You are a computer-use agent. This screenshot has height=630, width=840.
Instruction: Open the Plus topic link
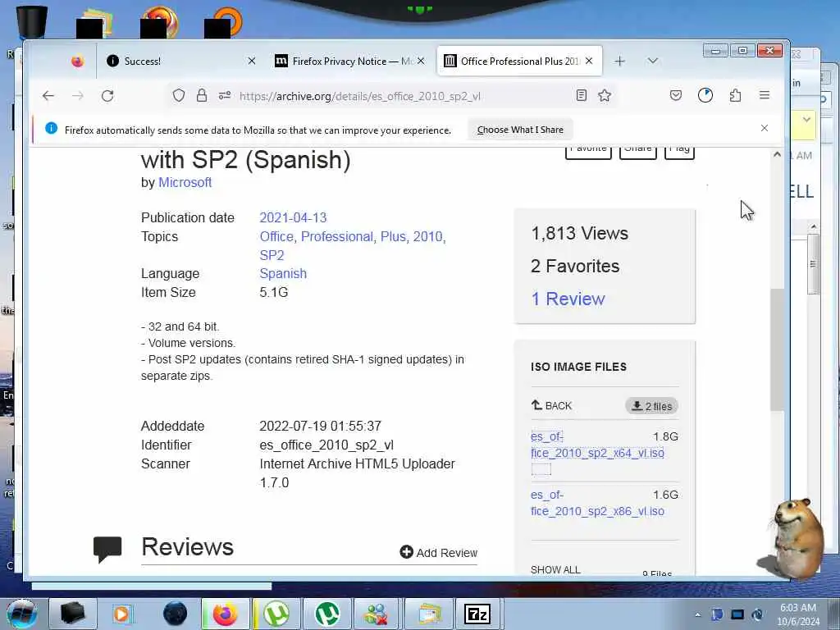coord(393,236)
